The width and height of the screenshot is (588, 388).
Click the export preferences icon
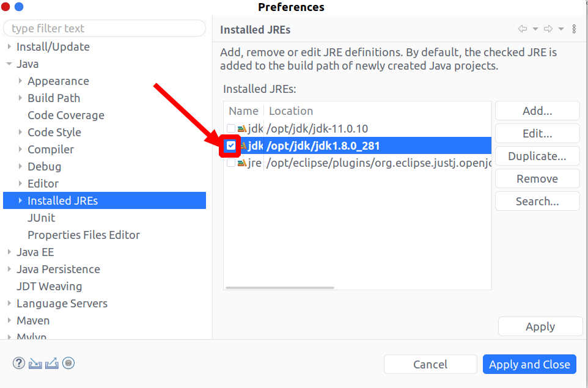point(52,364)
